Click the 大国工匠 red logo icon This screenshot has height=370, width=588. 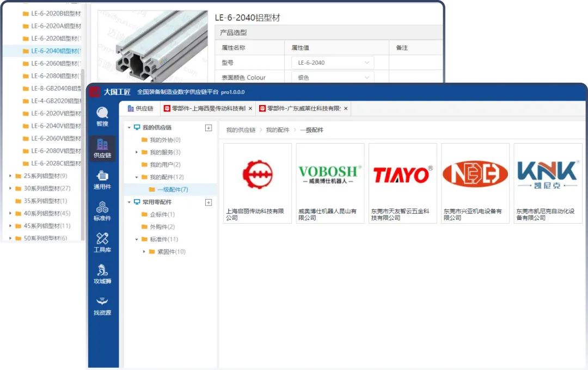[x=95, y=92]
